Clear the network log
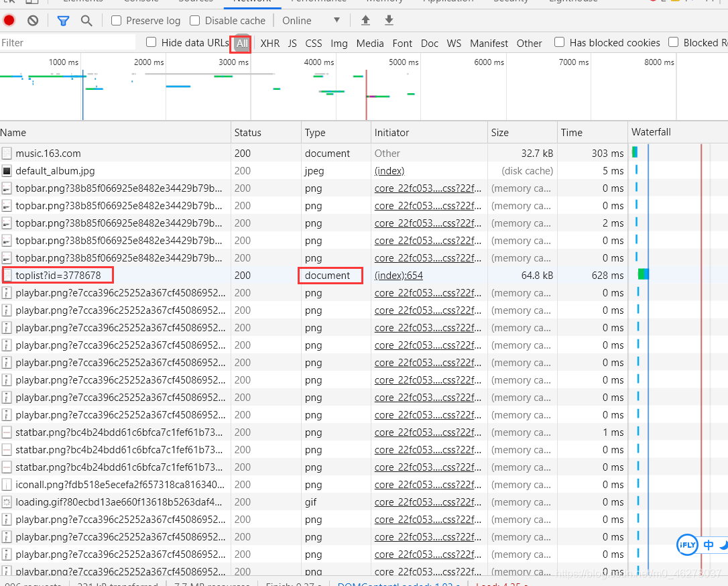 click(x=32, y=20)
